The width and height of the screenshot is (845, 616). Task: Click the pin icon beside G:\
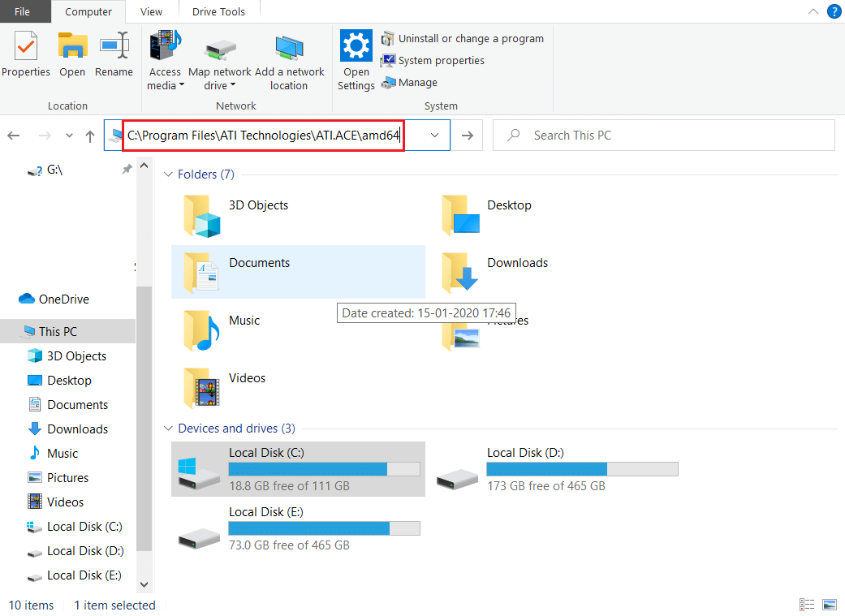[127, 170]
